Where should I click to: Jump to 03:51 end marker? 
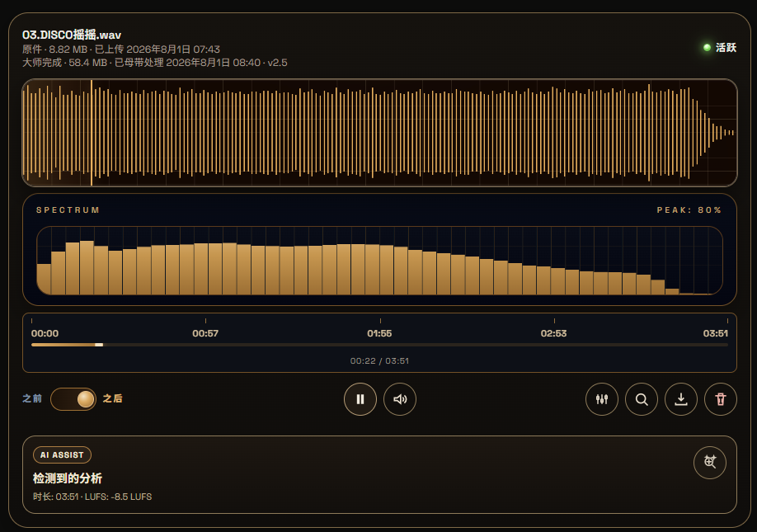coord(716,333)
